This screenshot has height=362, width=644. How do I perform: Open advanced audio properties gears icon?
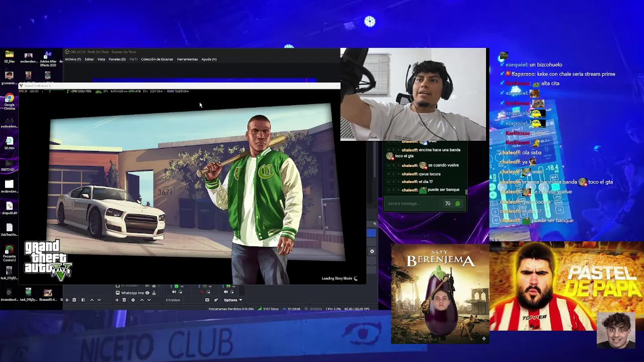coord(216,300)
